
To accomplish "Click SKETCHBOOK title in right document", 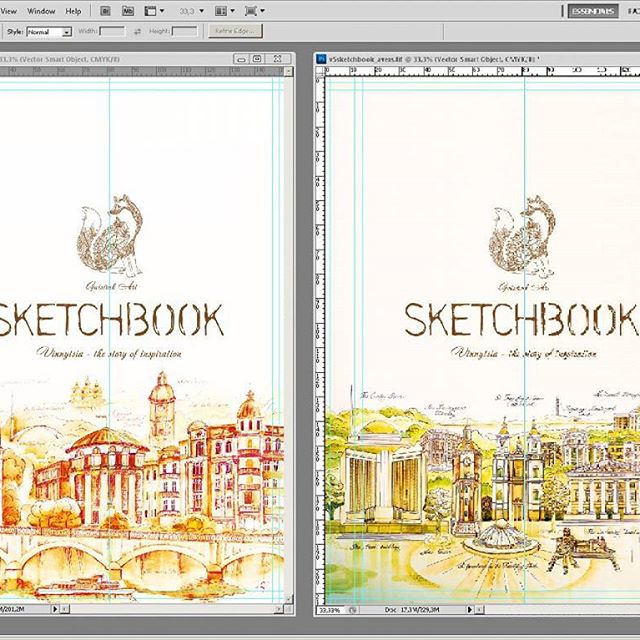I will [x=522, y=320].
